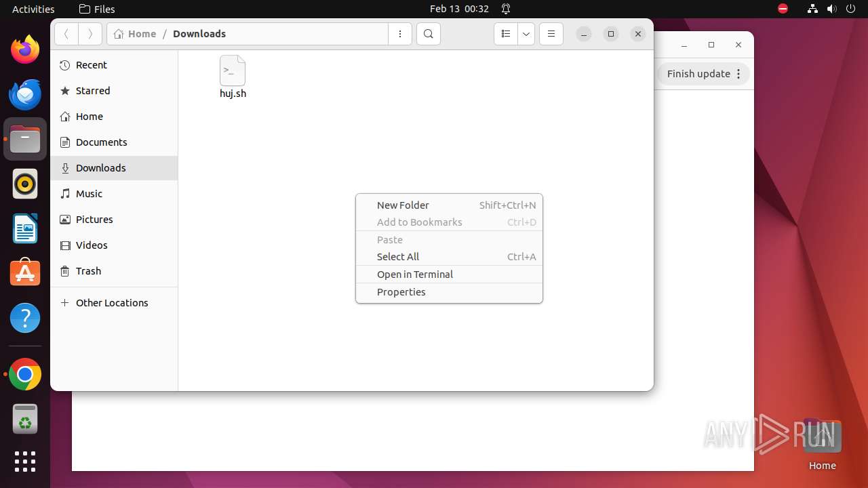Go to Home in the sidebar
This screenshot has width=868, height=488.
pos(114,117)
